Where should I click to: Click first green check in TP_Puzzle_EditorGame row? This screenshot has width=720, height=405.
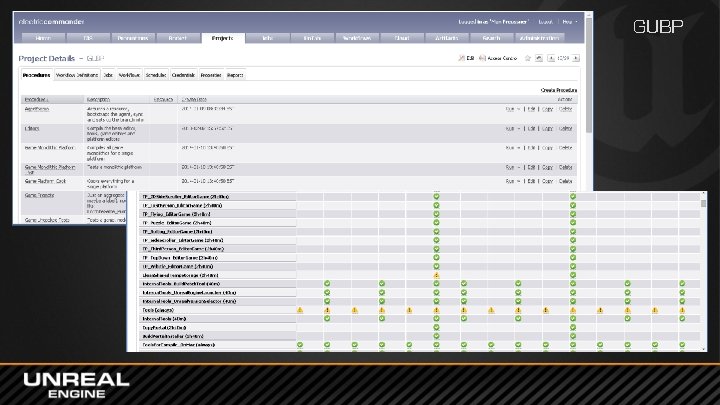[436, 223]
